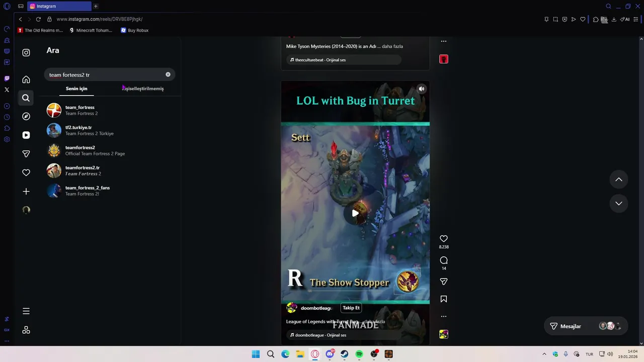Open previous reel more options dots
The image size is (644, 362).
444,41
